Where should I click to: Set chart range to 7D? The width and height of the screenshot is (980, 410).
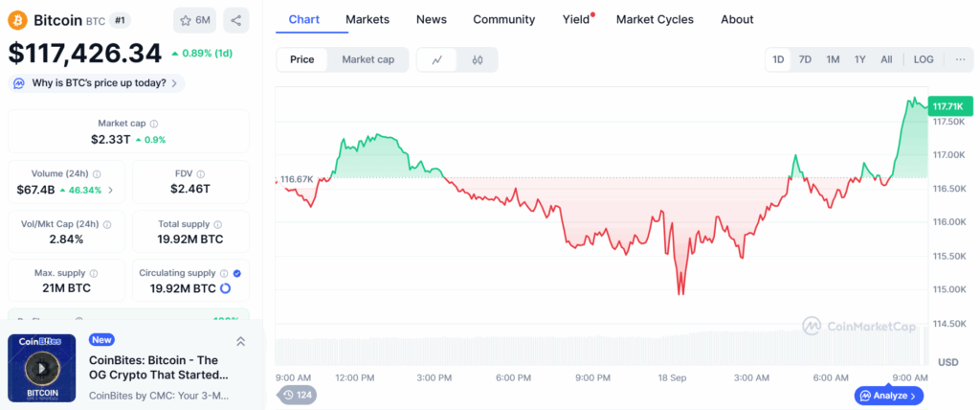(x=805, y=59)
